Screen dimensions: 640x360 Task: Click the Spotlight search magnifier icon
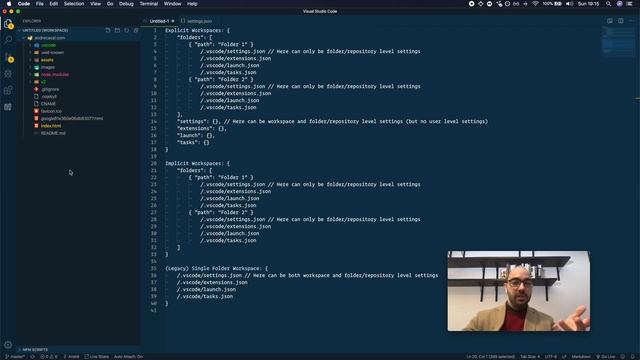point(609,4)
